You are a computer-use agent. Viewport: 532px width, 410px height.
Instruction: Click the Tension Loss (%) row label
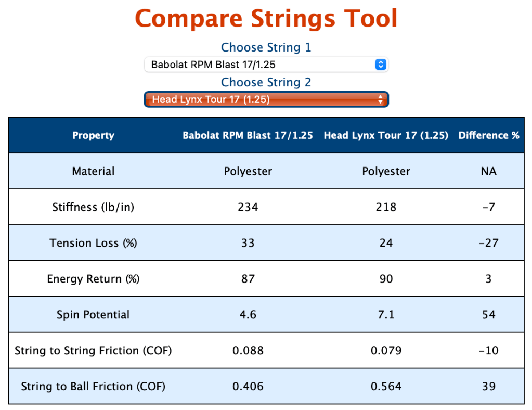93,243
